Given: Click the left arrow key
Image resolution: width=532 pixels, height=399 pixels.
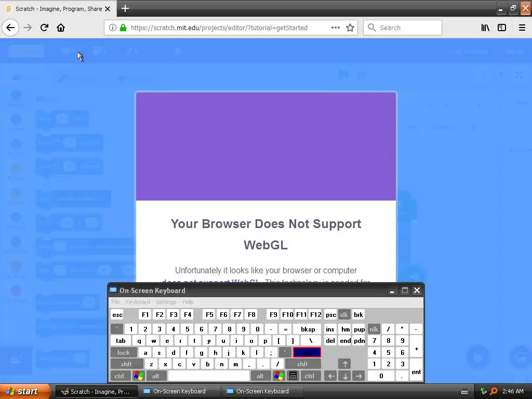Looking at the screenshot, I should click(x=331, y=376).
